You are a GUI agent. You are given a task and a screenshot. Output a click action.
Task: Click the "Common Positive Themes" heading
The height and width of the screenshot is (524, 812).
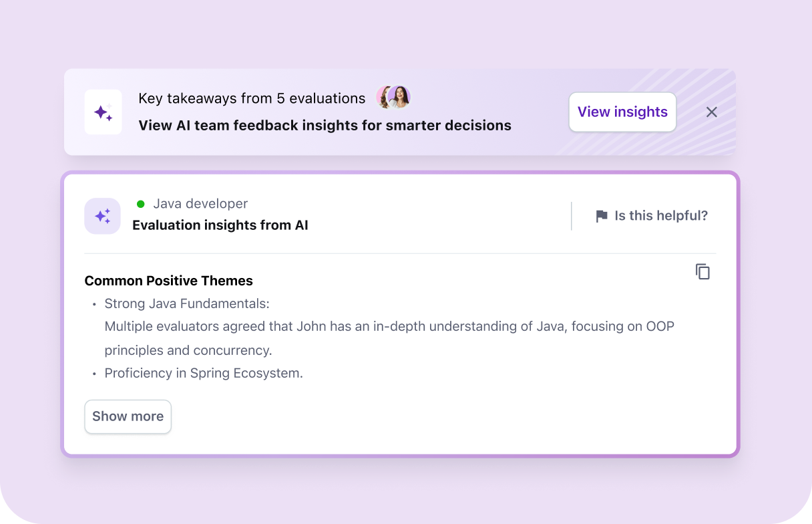tap(169, 281)
